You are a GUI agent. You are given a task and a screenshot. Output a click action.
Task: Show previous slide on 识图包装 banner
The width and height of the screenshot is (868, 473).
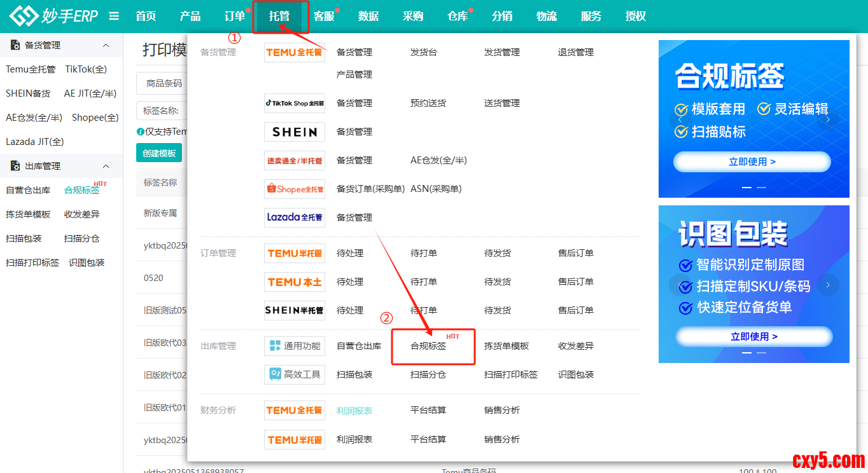click(x=680, y=285)
